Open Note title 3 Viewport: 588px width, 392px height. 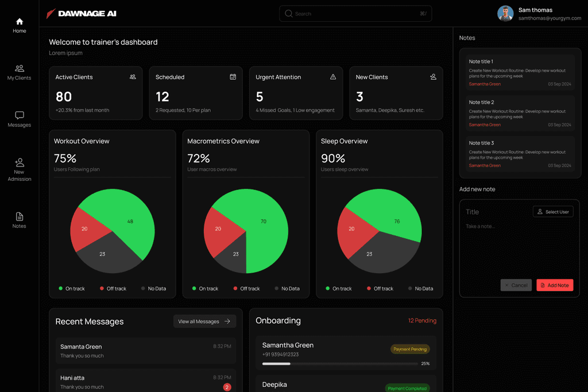click(520, 154)
